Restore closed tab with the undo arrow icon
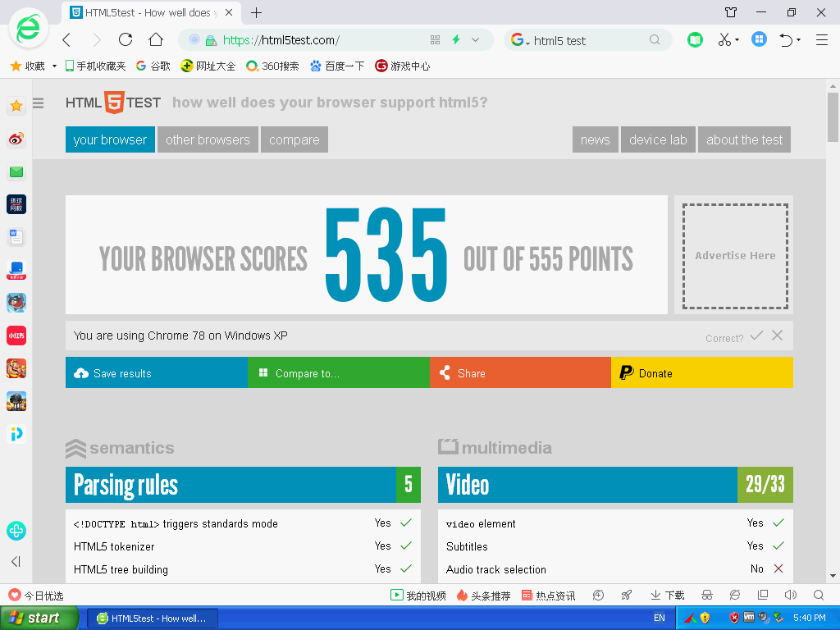Viewport: 840px width, 630px height. coord(786,39)
